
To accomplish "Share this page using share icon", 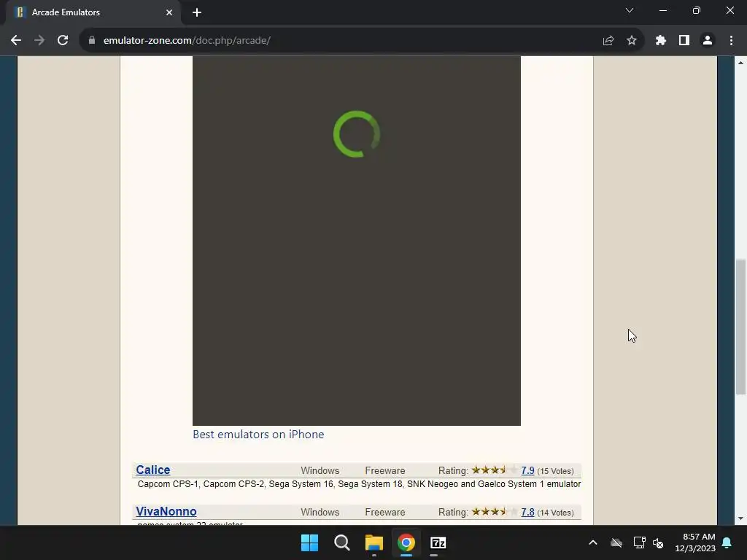I will 608,41.
